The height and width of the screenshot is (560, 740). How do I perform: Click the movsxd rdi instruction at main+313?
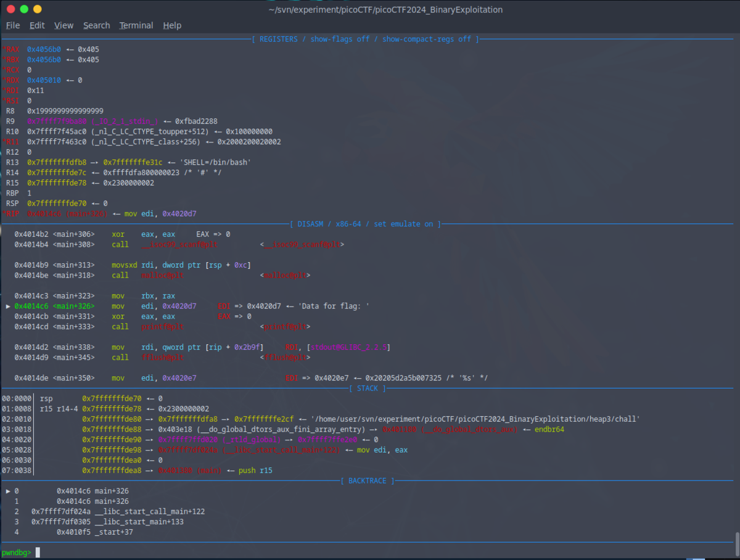[x=181, y=265]
